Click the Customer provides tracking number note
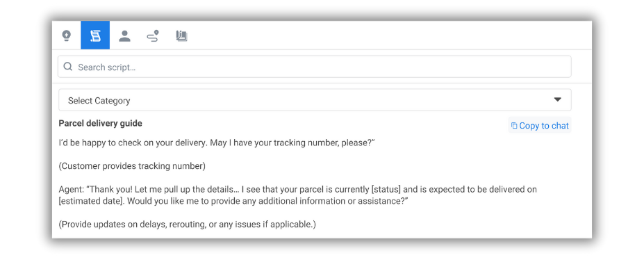 pyautogui.click(x=132, y=166)
